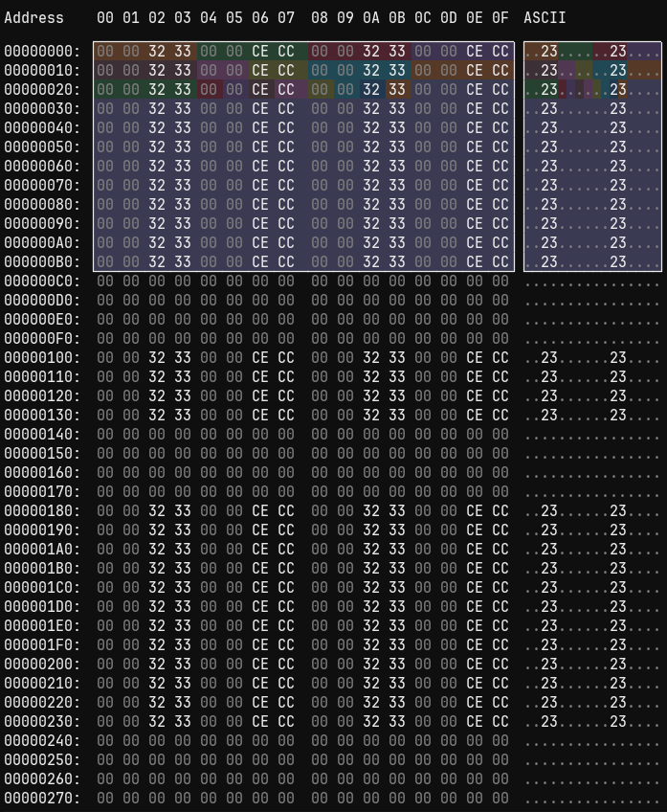667x812 pixels.
Task: Select byte CE in column 0E, row 000000B0
Action: [x=475, y=262]
